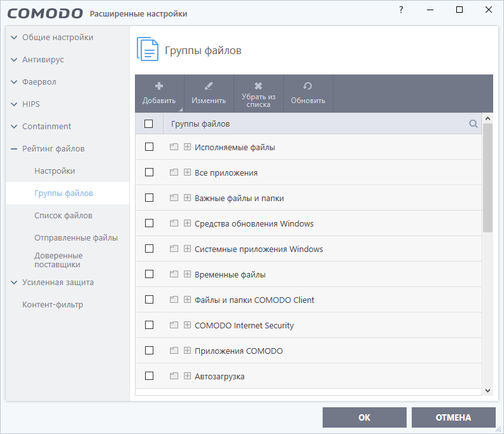The height and width of the screenshot is (434, 504).
Task: Check the Временные файлы checkbox
Action: point(149,274)
